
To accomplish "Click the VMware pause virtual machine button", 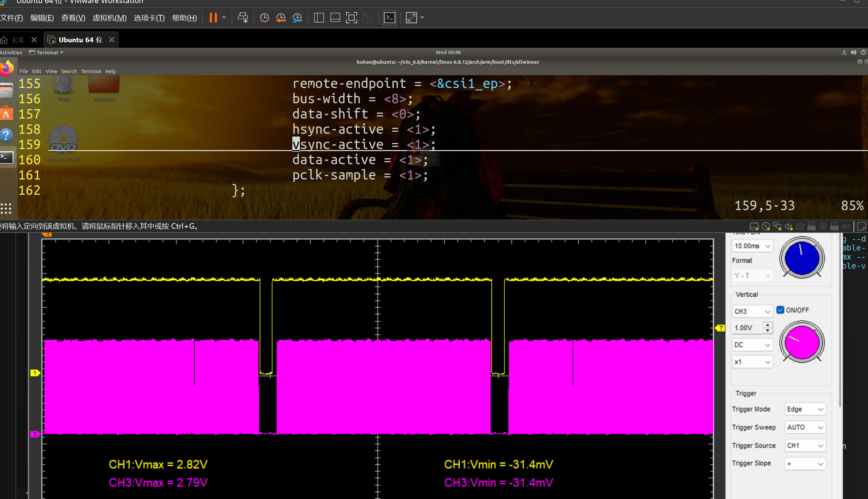I will [213, 18].
